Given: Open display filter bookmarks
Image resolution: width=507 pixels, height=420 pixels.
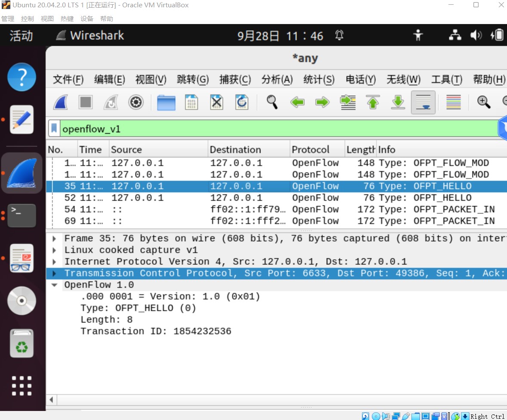Looking at the screenshot, I should (54, 128).
